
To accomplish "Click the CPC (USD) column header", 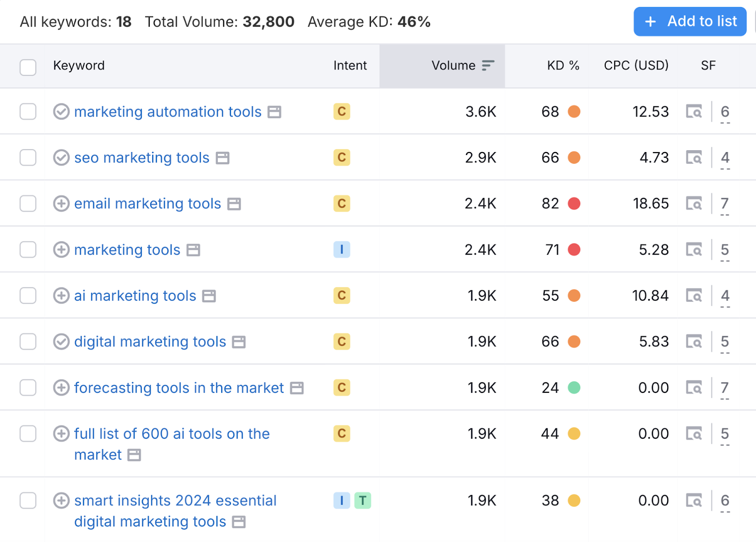I will pos(636,66).
